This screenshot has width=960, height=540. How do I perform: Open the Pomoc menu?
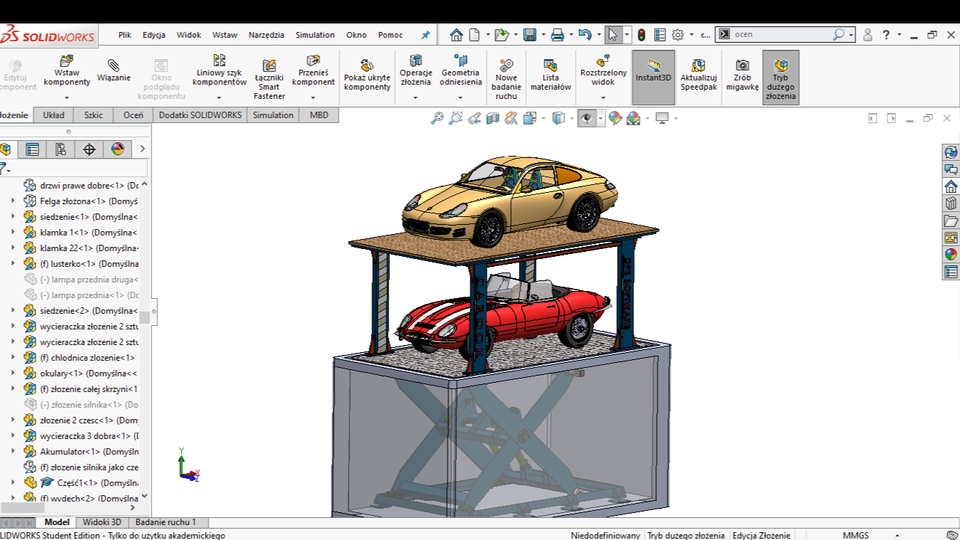point(390,35)
